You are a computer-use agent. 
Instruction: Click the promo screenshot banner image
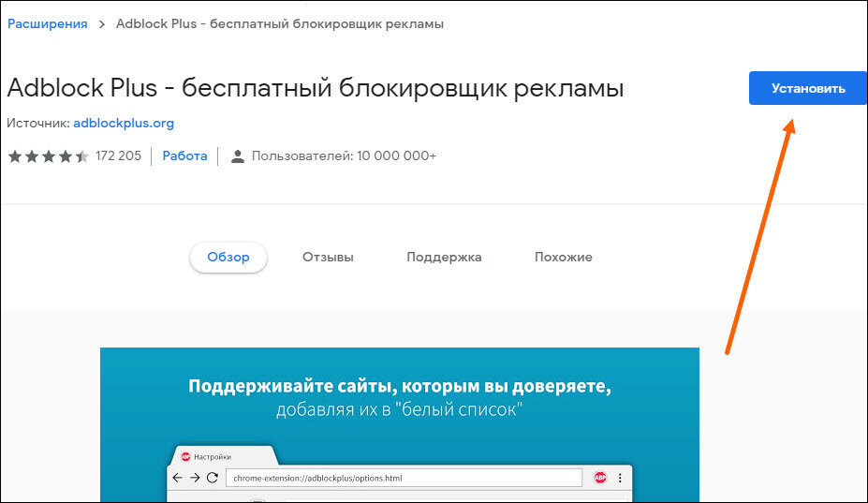click(x=400, y=425)
